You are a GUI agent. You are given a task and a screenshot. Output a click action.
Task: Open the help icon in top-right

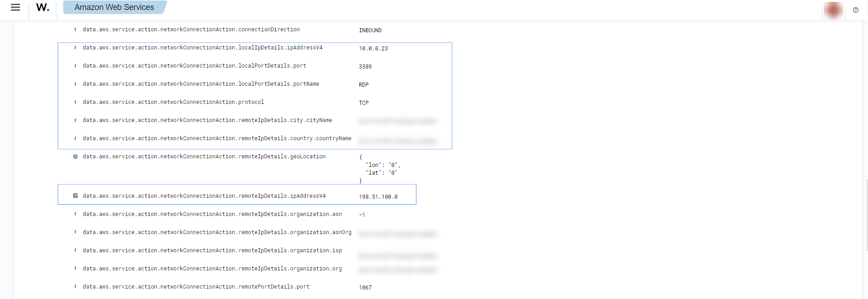pos(856,10)
